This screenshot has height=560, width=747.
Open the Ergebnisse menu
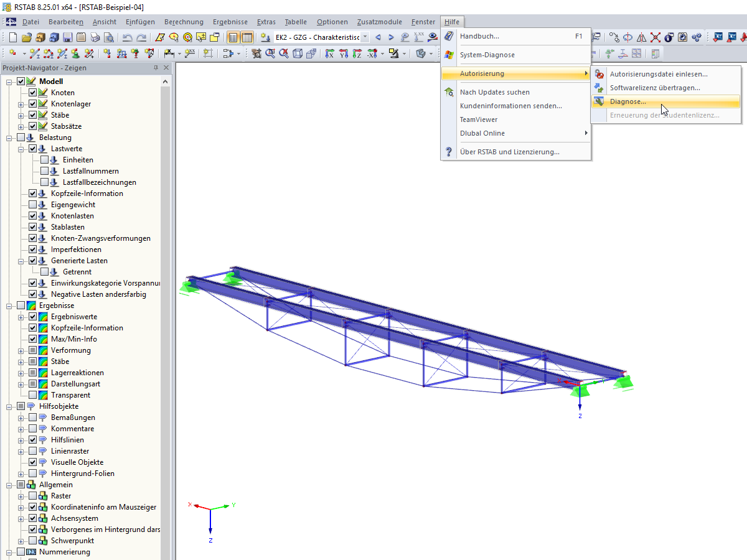pyautogui.click(x=230, y=22)
